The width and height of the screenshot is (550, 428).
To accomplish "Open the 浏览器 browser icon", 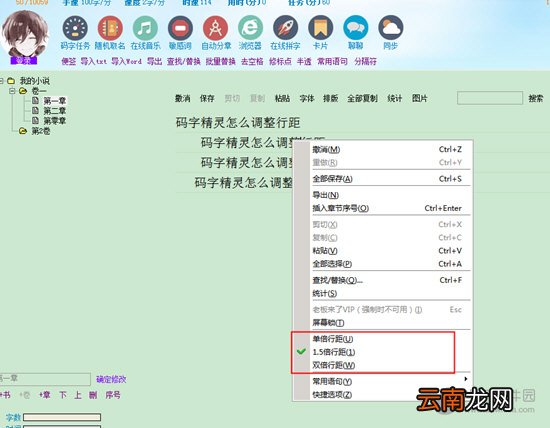I will [x=250, y=28].
